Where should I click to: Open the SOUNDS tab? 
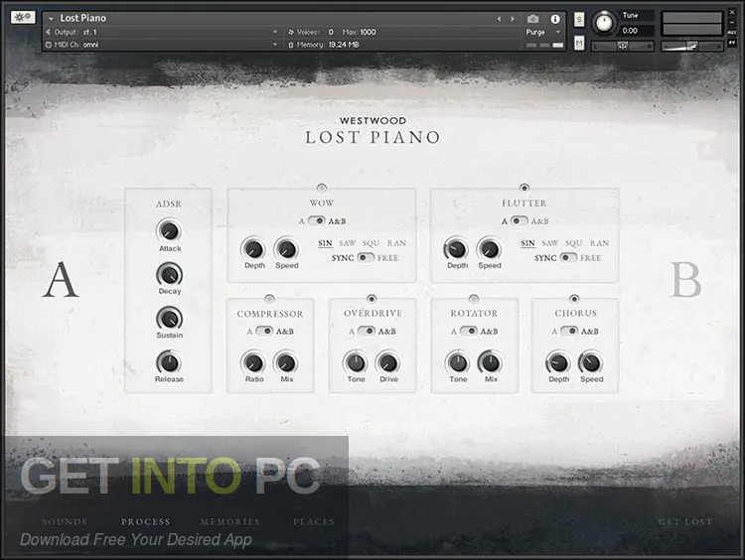pyautogui.click(x=65, y=521)
